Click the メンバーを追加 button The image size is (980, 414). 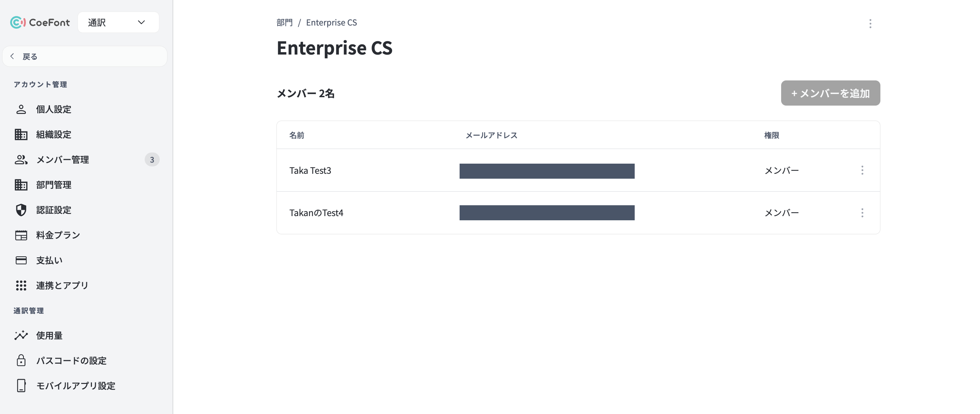830,93
